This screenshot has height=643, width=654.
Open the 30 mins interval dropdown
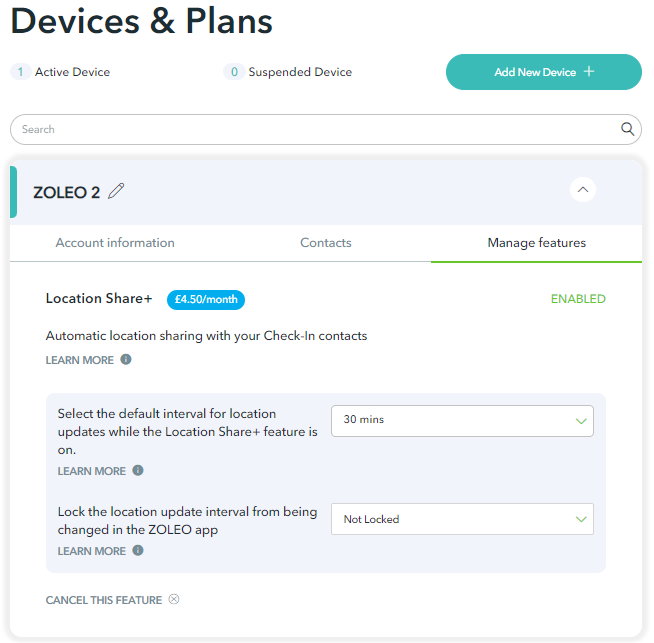[x=462, y=421]
